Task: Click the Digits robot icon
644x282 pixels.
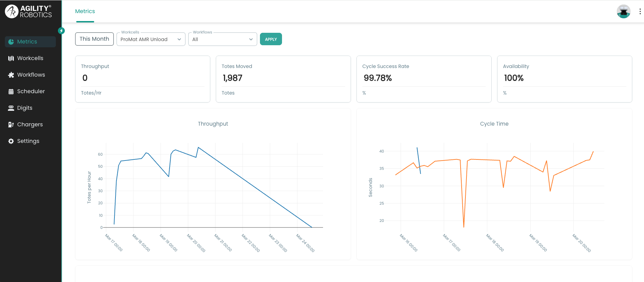Action: click(x=11, y=108)
